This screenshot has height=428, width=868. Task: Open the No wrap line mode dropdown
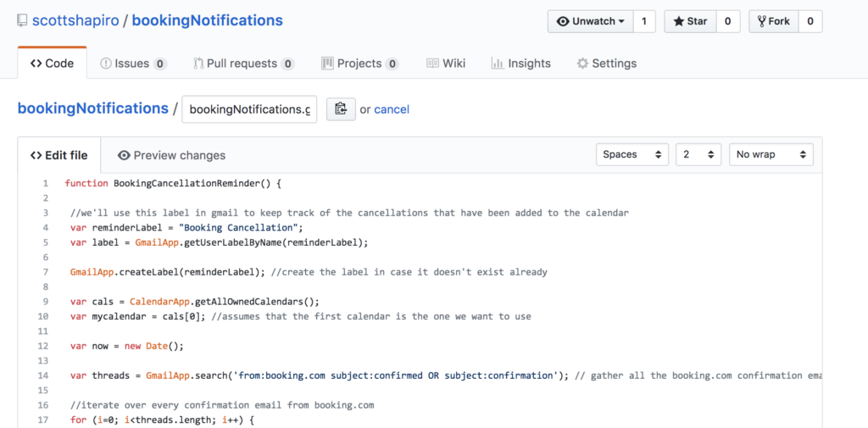pos(771,154)
